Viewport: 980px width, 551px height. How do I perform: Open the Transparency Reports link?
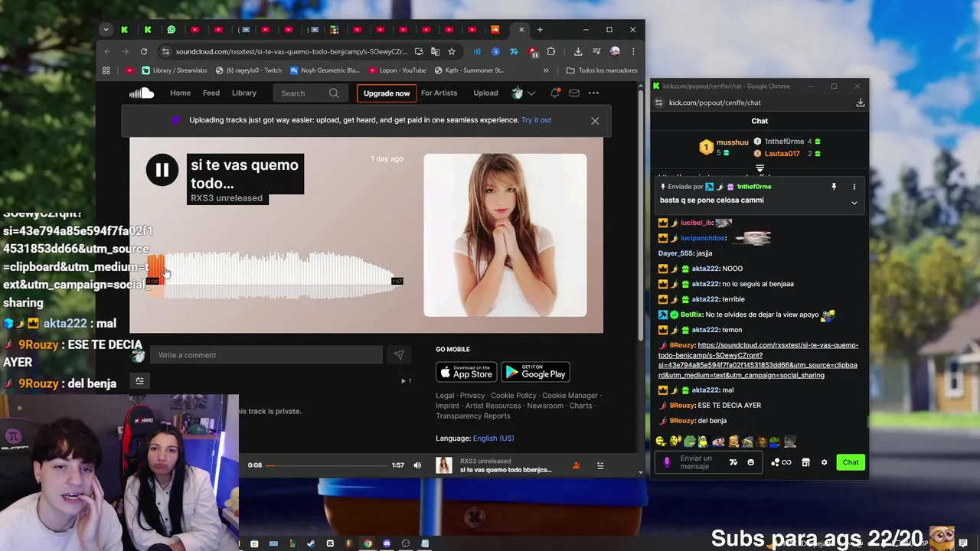tap(472, 416)
